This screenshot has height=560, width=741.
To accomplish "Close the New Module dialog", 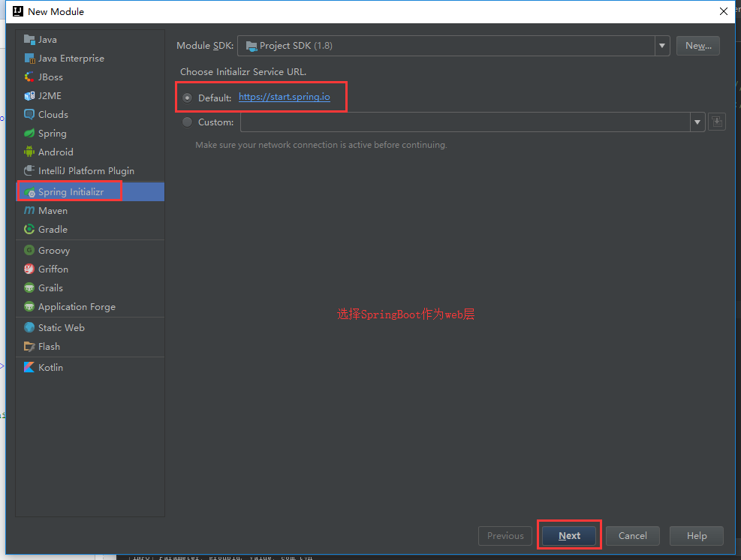I will pos(724,11).
